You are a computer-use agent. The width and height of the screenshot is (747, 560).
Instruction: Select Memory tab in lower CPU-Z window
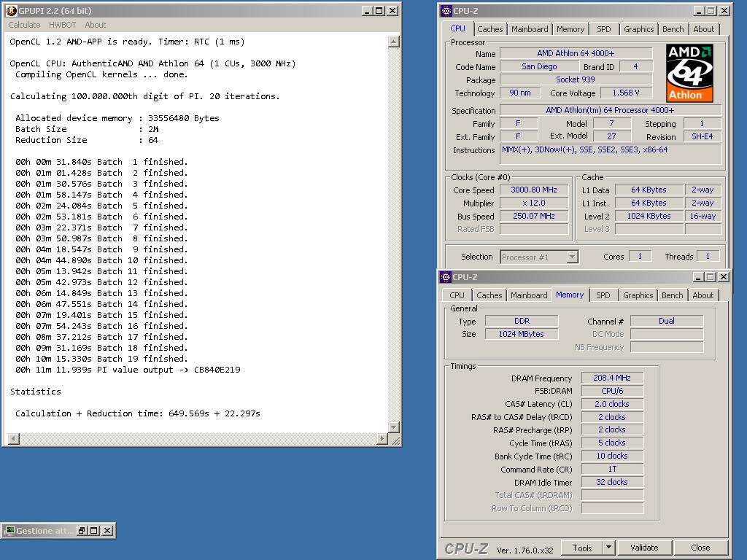[x=570, y=295]
